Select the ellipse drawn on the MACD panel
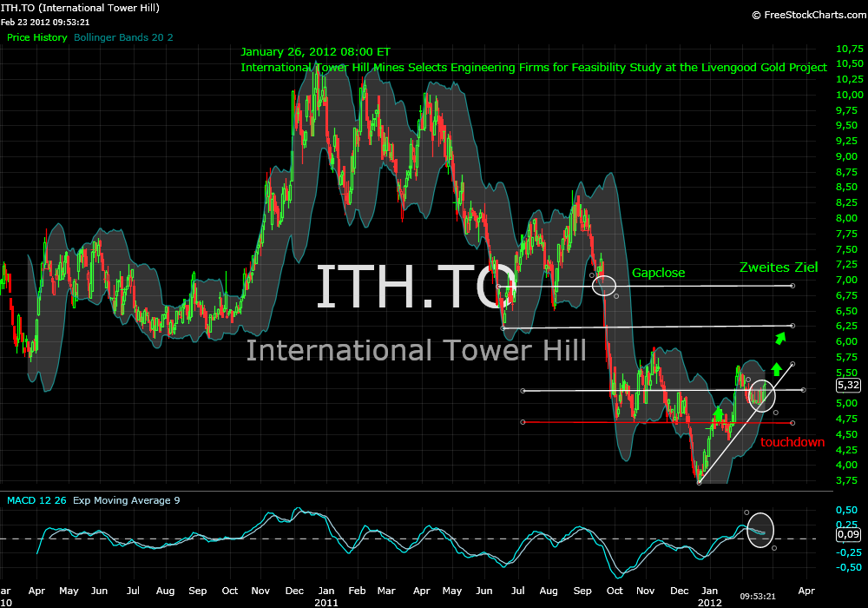 point(760,530)
